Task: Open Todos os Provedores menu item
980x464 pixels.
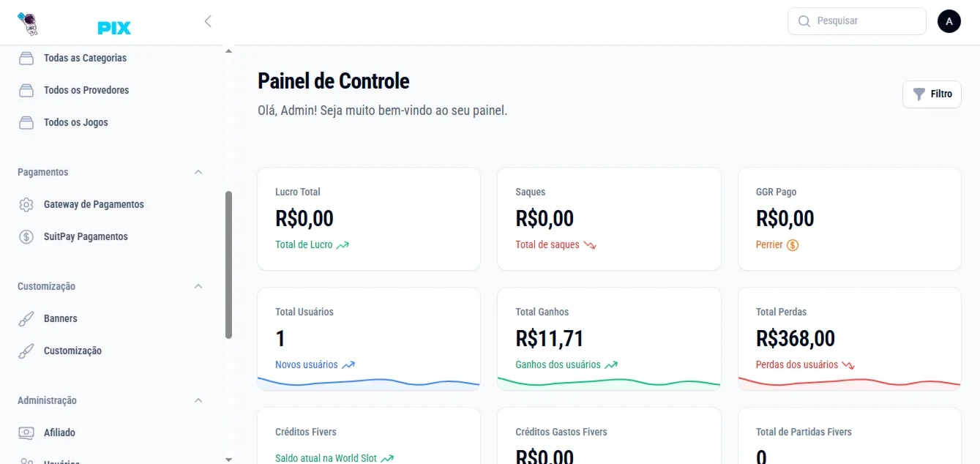Action: point(86,90)
